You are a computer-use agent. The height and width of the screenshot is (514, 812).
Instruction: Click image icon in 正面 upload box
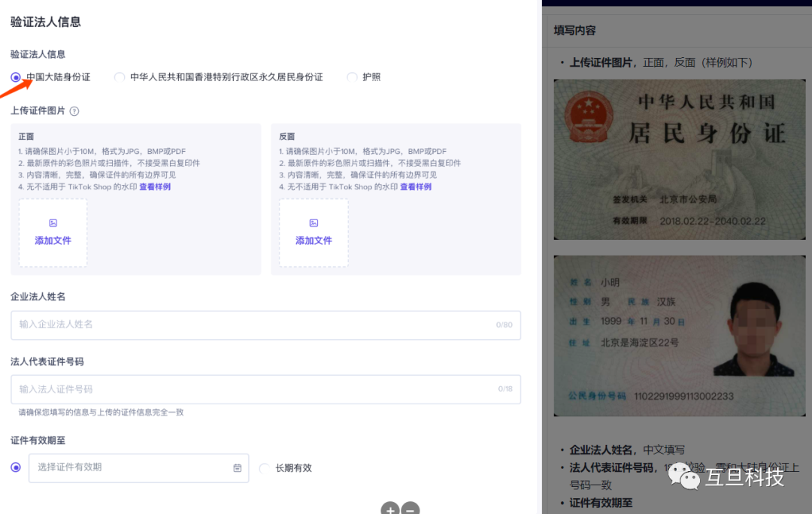point(53,223)
